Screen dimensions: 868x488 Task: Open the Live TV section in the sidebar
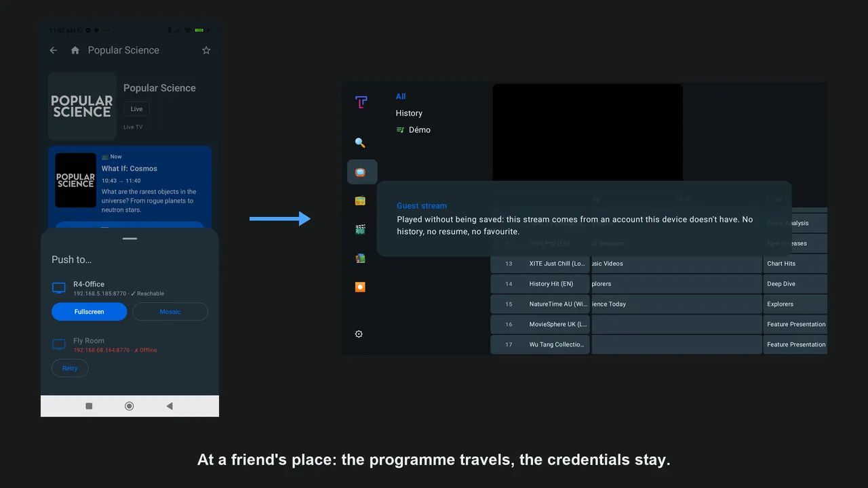click(361, 172)
